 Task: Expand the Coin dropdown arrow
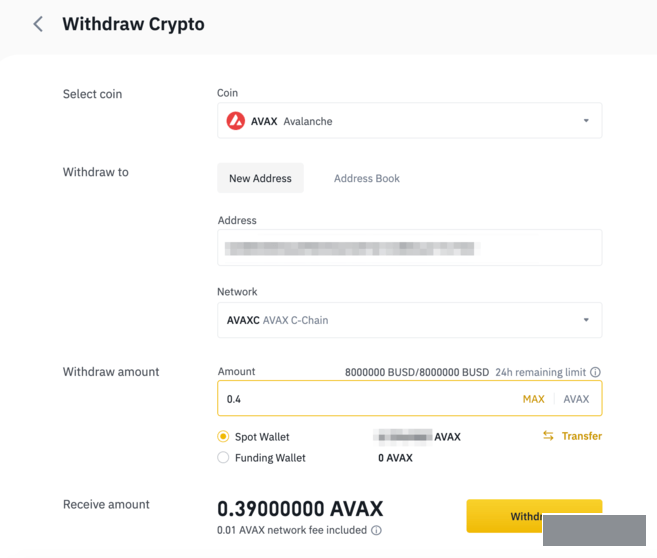click(586, 121)
